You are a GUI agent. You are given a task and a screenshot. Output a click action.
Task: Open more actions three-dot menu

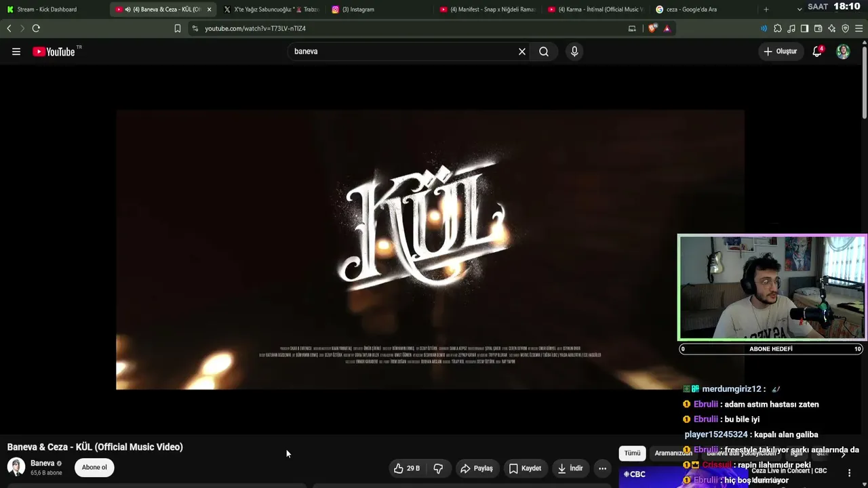click(x=602, y=468)
